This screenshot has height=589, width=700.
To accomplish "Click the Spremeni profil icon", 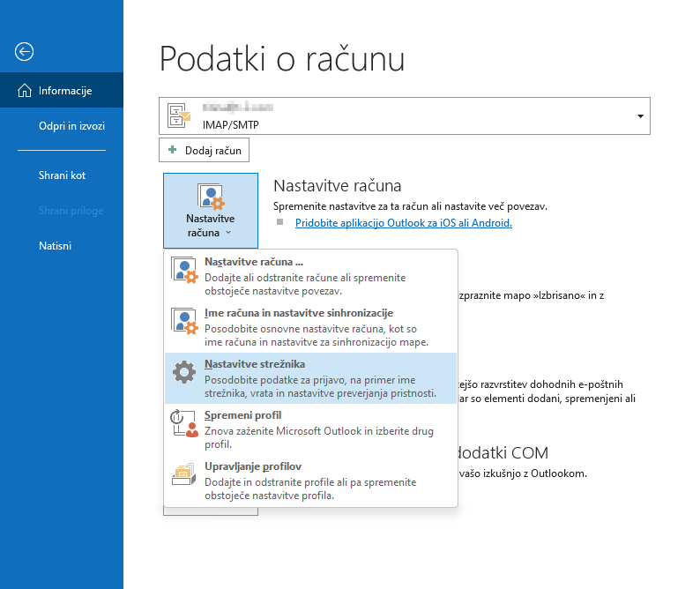I will [183, 424].
